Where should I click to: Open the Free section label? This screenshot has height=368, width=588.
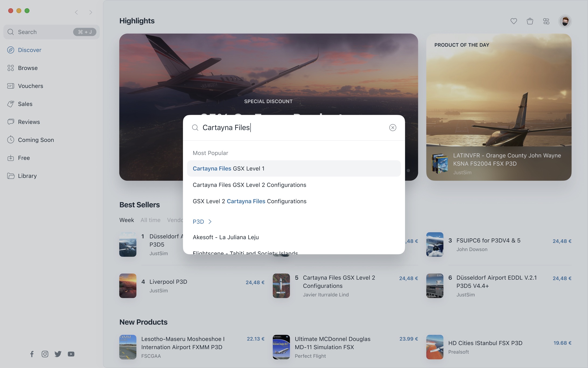tap(24, 158)
